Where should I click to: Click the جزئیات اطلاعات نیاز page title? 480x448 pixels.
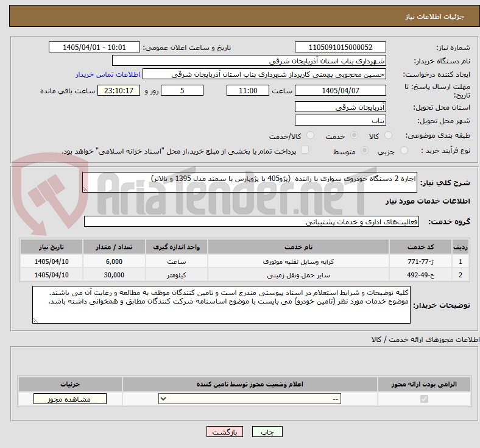click(435, 16)
